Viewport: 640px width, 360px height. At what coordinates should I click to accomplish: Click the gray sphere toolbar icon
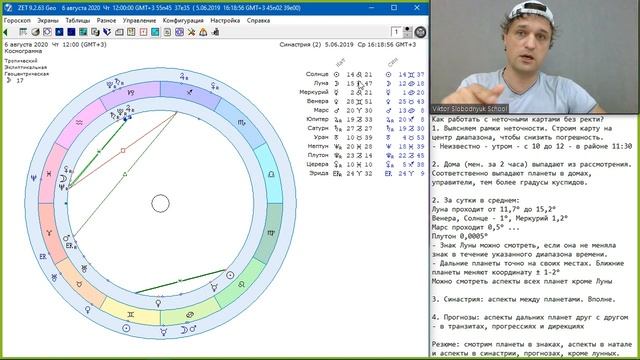coord(36,32)
